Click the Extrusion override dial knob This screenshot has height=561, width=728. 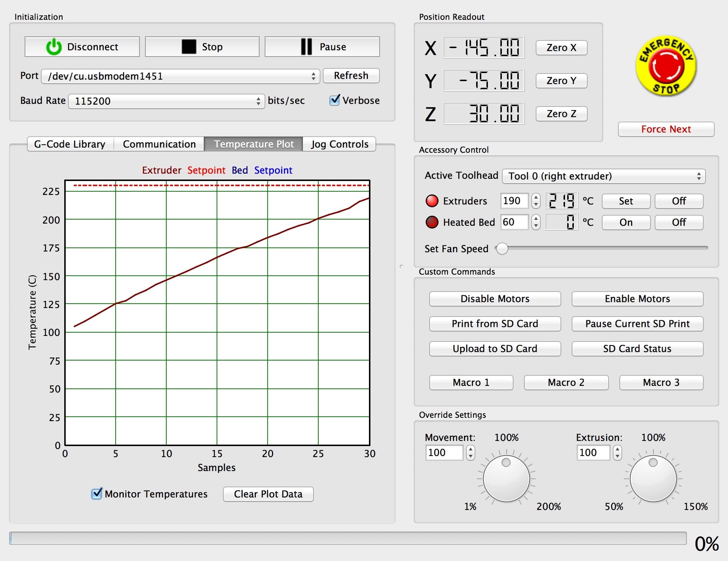(653, 478)
